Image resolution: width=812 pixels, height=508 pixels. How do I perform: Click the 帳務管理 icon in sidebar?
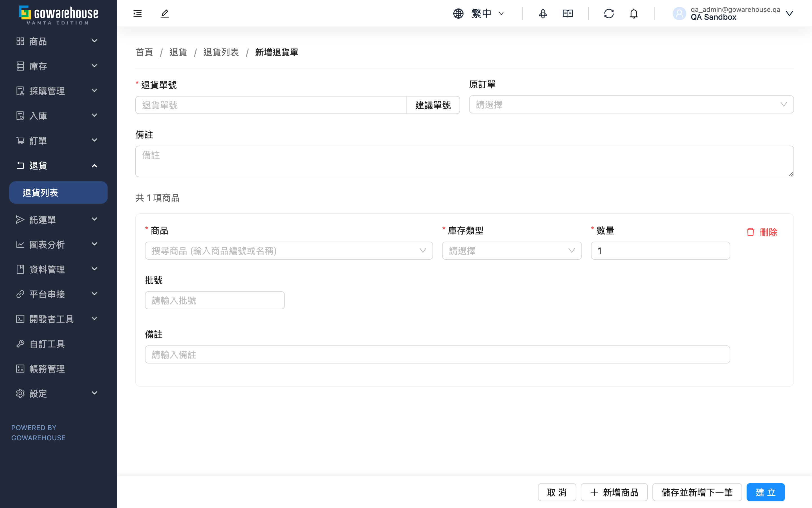pos(20,369)
